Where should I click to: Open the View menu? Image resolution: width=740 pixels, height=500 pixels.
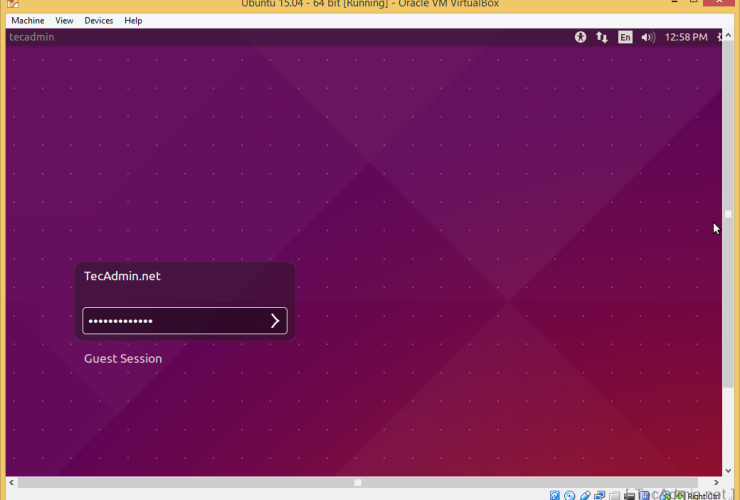[64, 20]
